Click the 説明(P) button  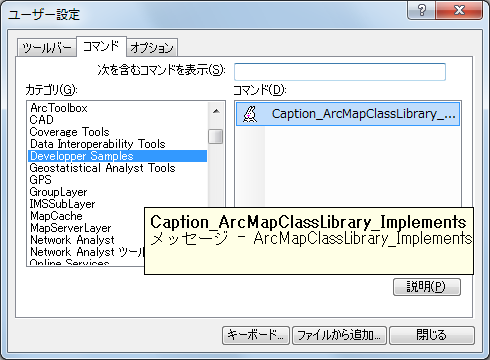point(427,287)
